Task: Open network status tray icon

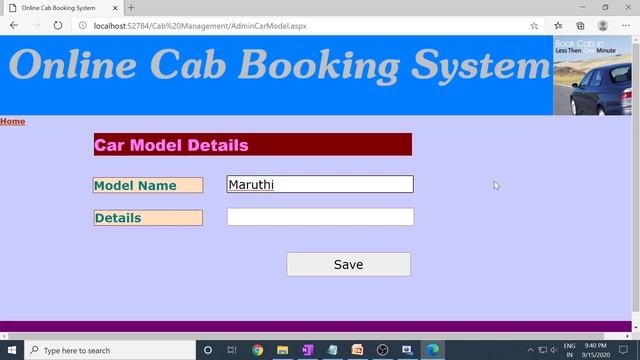Action: [542, 350]
